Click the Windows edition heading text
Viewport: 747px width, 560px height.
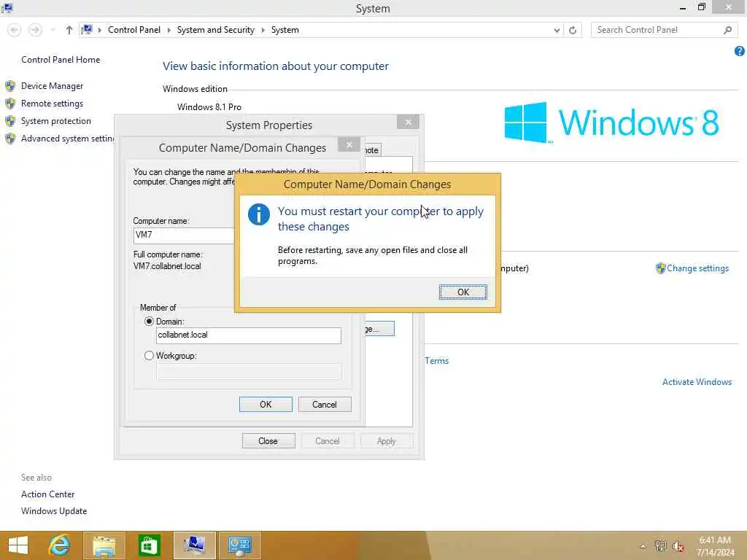coord(195,89)
